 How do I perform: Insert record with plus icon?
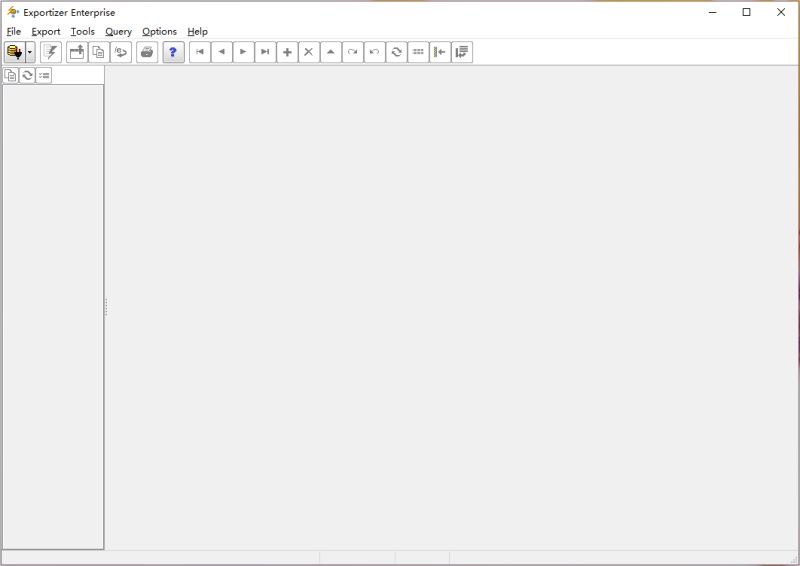pyautogui.click(x=287, y=52)
